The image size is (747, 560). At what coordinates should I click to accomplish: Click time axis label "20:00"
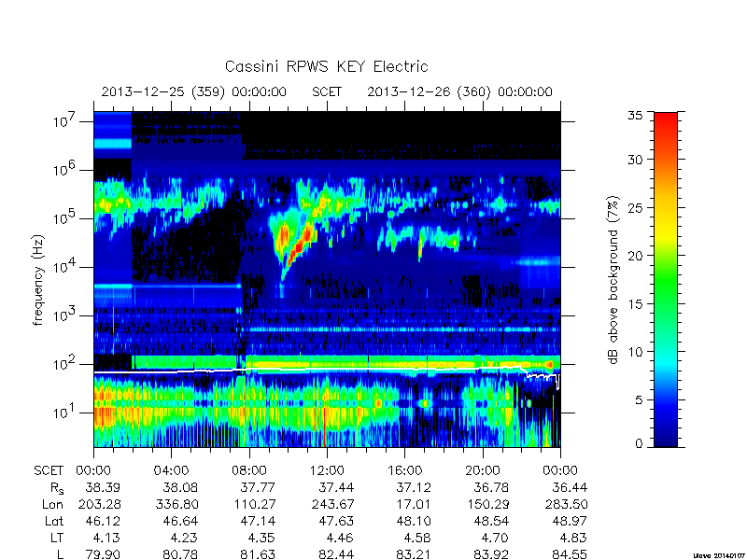click(483, 470)
